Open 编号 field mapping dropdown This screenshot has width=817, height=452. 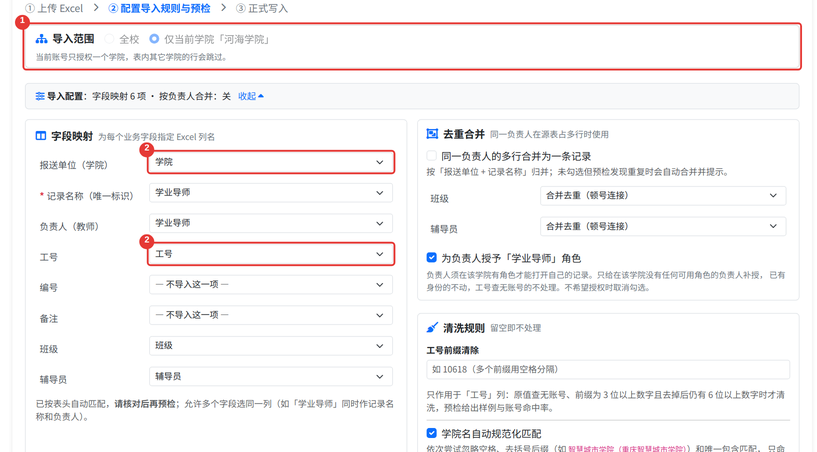[271, 285]
